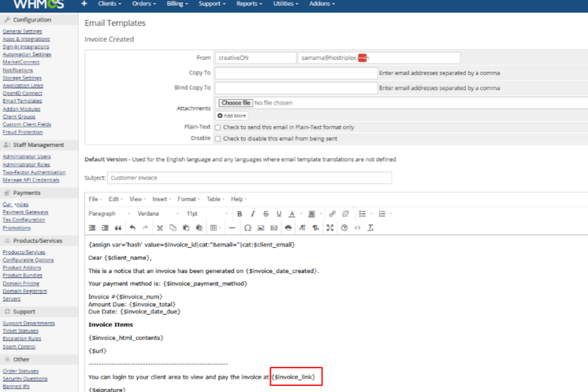The width and height of the screenshot is (588, 392).
Task: Click the Choose file button
Action: pyautogui.click(x=236, y=103)
